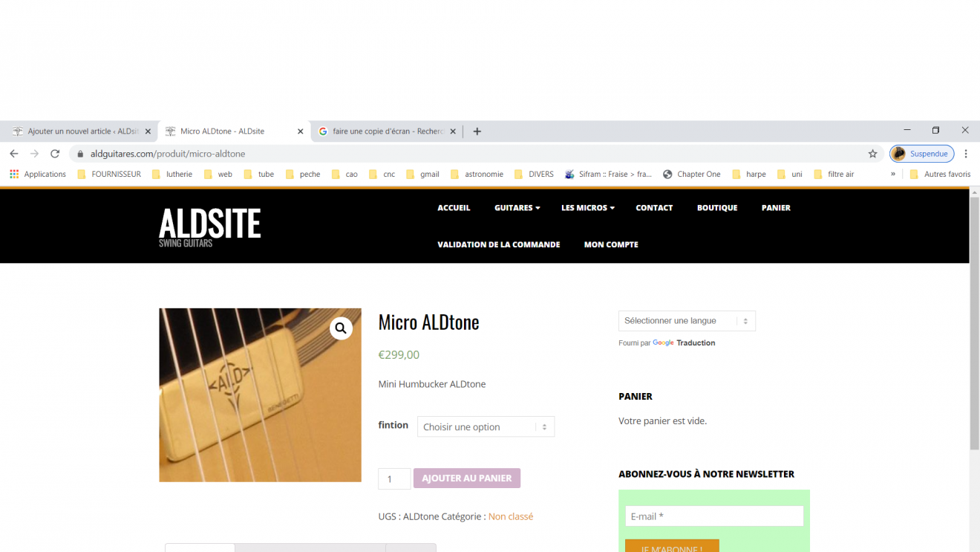This screenshot has height=552, width=980.
Task: Click Google Traduction link
Action: (684, 343)
